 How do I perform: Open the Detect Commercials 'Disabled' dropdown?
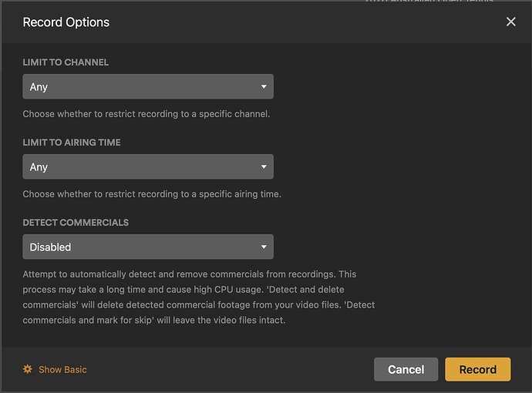(x=147, y=247)
